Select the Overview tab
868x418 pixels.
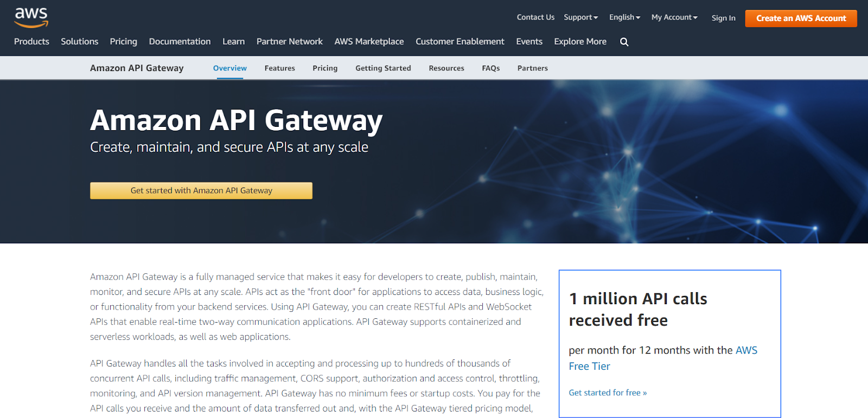[230, 68]
